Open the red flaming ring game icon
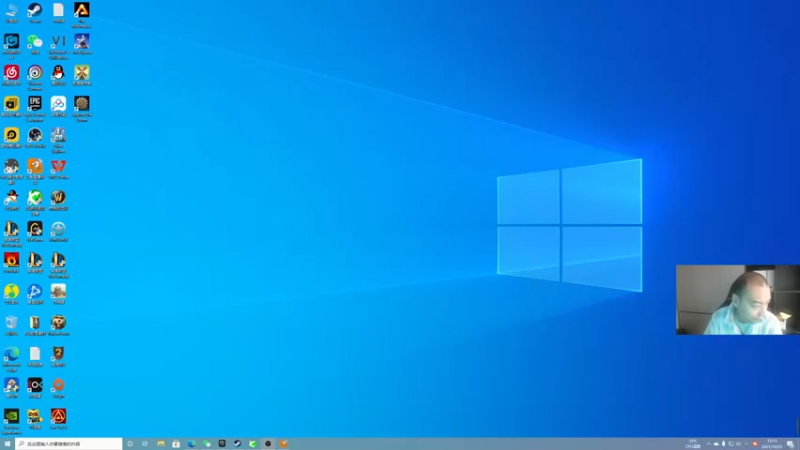The width and height of the screenshot is (800, 450). (11, 262)
